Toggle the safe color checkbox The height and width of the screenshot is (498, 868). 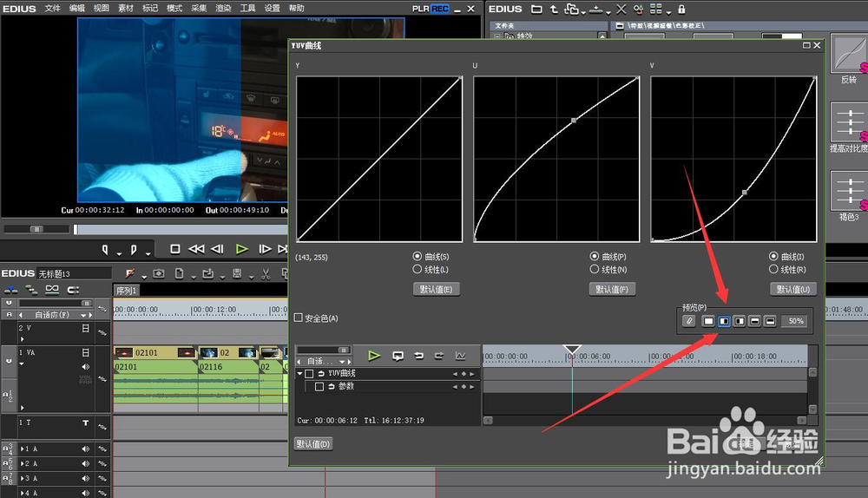pyautogui.click(x=299, y=318)
